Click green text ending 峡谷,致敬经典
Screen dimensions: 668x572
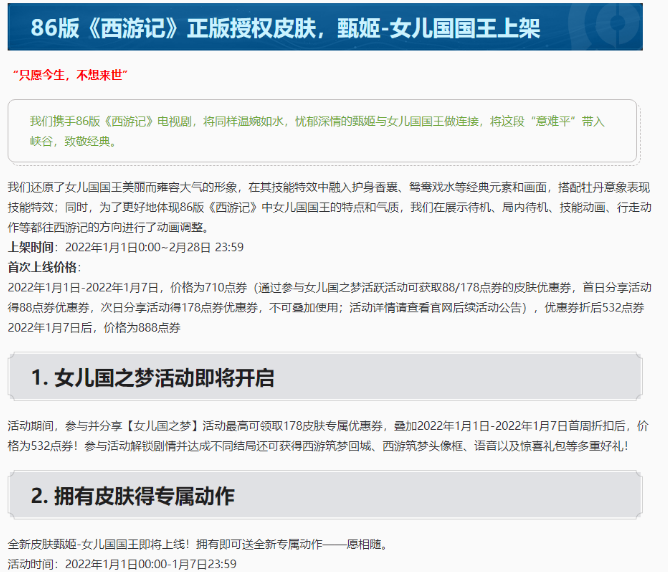click(73, 141)
